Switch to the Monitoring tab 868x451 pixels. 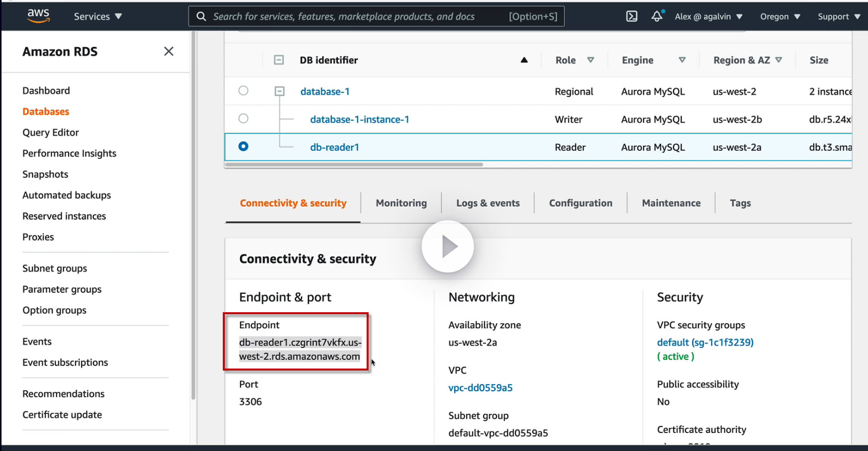401,203
